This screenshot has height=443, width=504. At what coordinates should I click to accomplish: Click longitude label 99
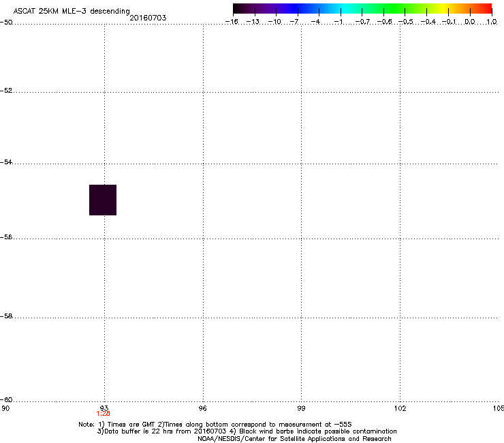(301, 408)
